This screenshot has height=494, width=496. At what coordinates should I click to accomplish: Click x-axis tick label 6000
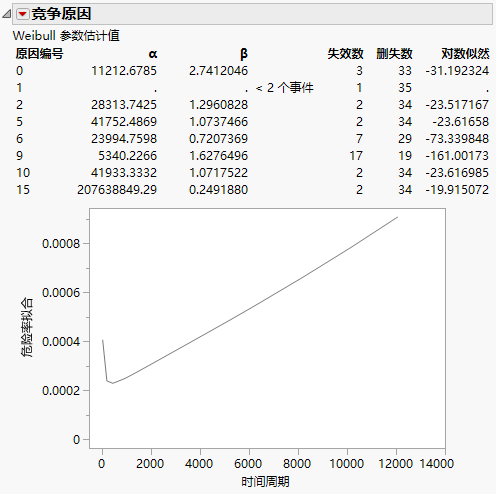[x=248, y=464]
